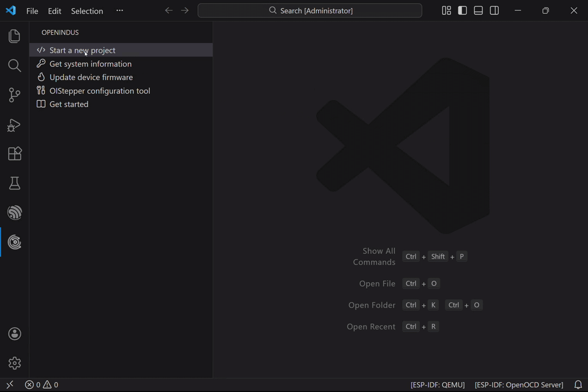The image size is (588, 392).
Task: Toggle the bottom panel visibility
Action: click(479, 11)
